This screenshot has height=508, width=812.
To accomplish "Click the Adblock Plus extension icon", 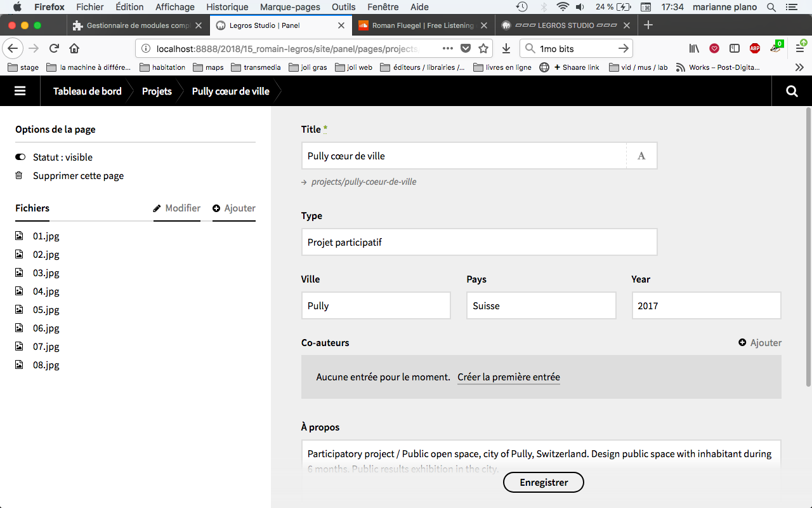I will [x=754, y=48].
